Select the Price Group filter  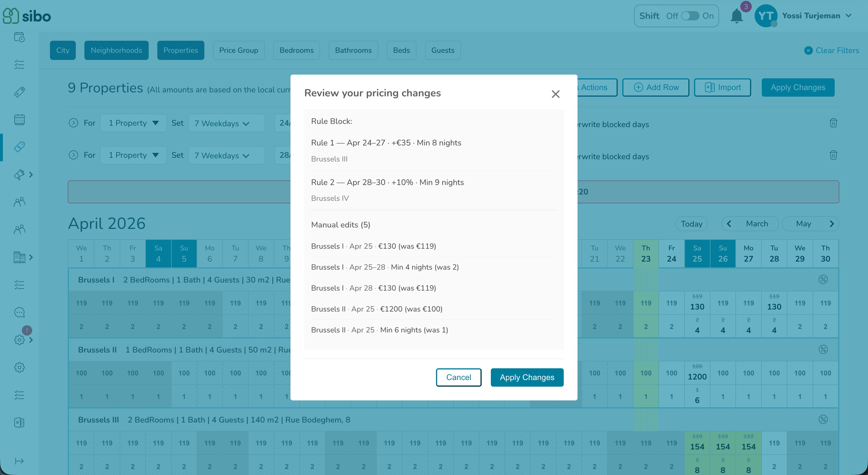[239, 50]
